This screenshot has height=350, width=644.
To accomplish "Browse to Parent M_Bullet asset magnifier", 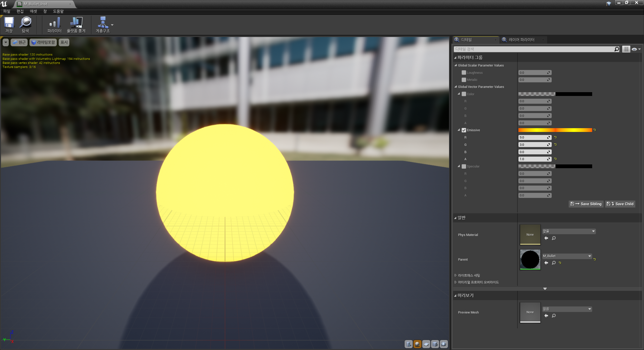I will [554, 263].
